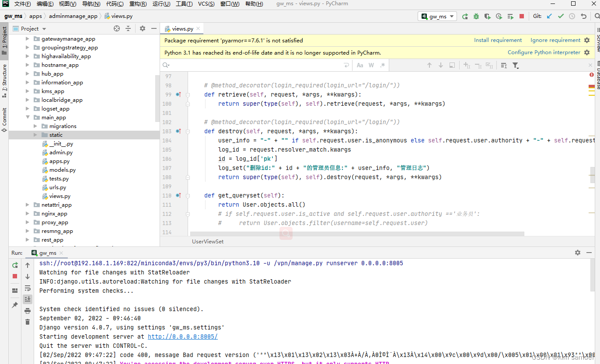
Task: Expand the migrations folder
Action: coord(36,126)
